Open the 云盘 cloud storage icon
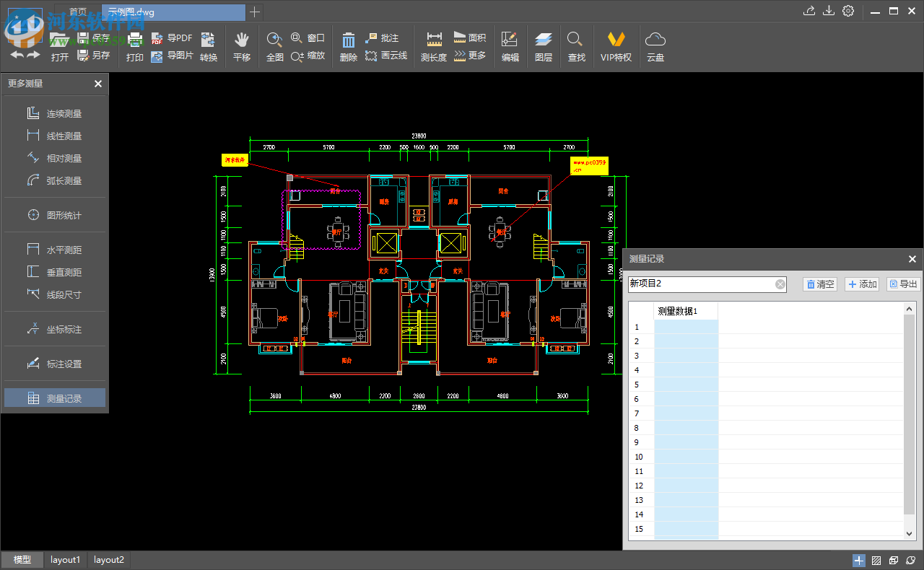 pos(655,45)
